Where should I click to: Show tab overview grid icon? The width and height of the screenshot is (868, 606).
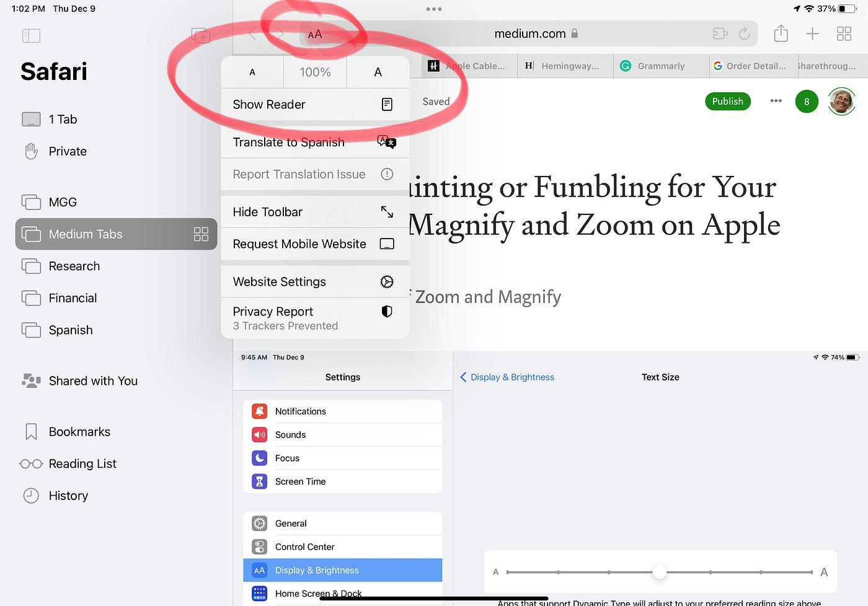tap(844, 33)
